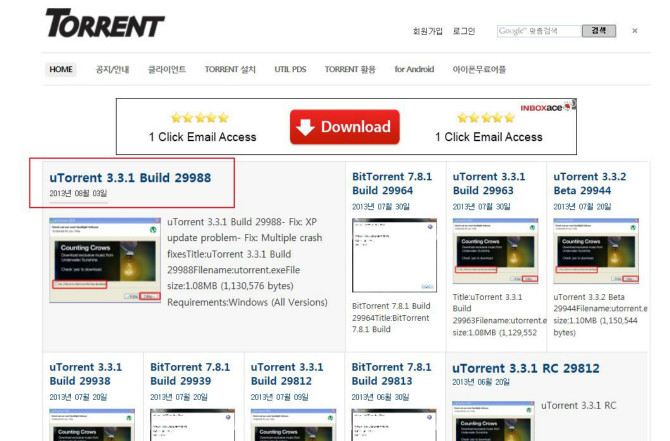
Task: Open the 회원가입 sign-up link
Action: click(x=427, y=31)
